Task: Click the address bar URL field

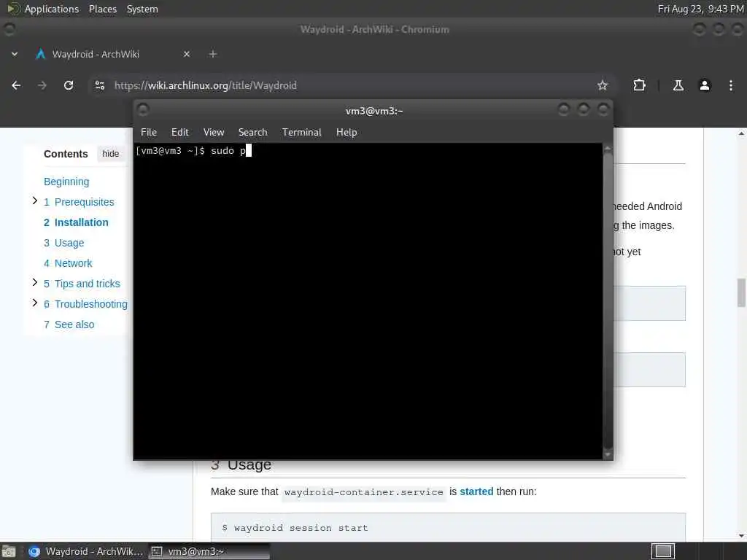Action: click(352, 85)
